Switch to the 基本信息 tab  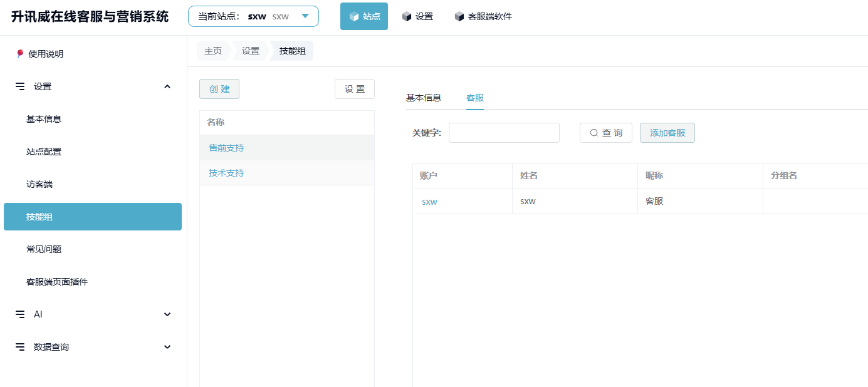click(424, 98)
